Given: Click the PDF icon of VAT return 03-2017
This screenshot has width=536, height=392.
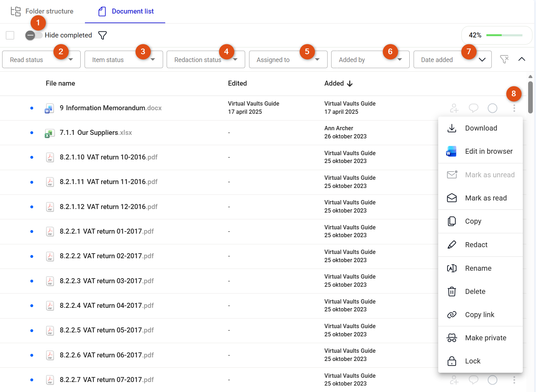Looking at the screenshot, I should [50, 281].
